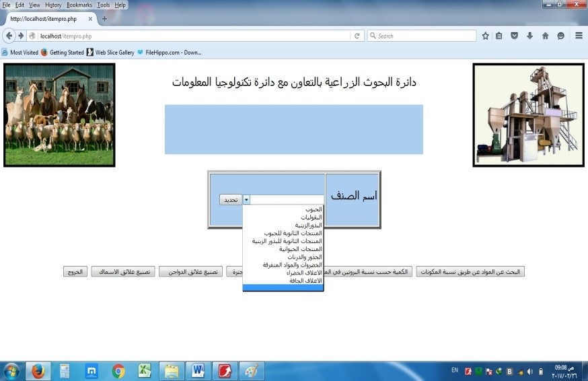This screenshot has height=381, width=588.
Task: Open the Tools menu
Action: pos(103,5)
